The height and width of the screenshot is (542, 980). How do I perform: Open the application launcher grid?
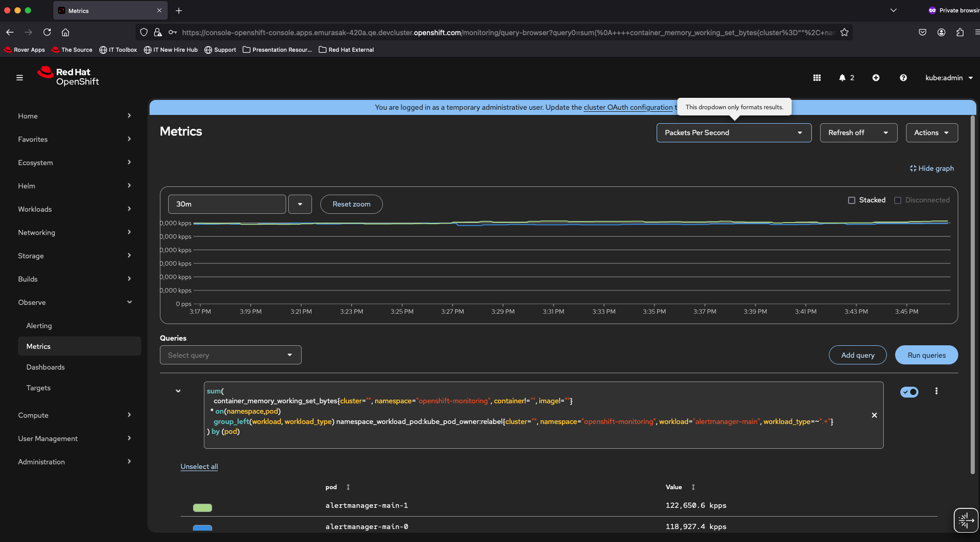(x=817, y=78)
